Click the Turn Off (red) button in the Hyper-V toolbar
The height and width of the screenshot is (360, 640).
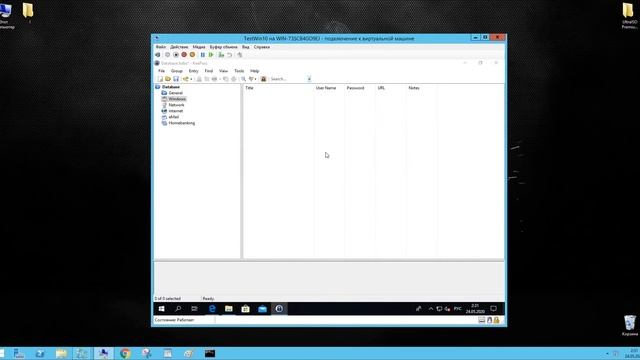(x=184, y=55)
